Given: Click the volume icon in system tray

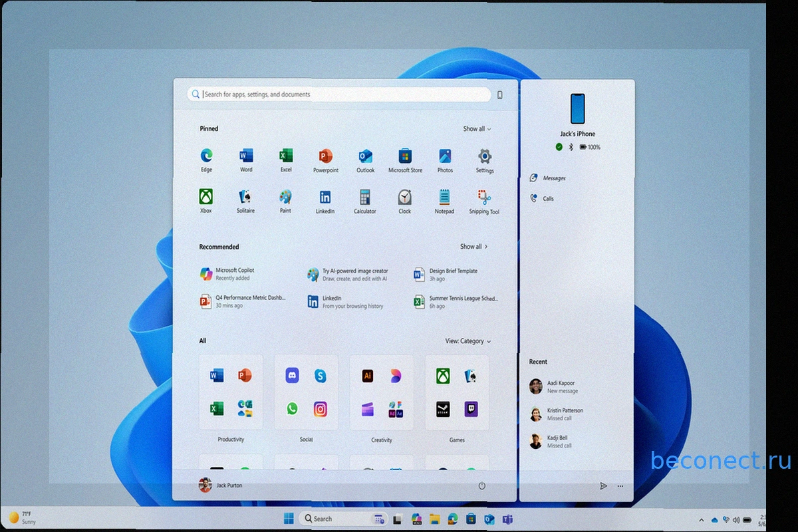Looking at the screenshot, I should pyautogui.click(x=735, y=519).
